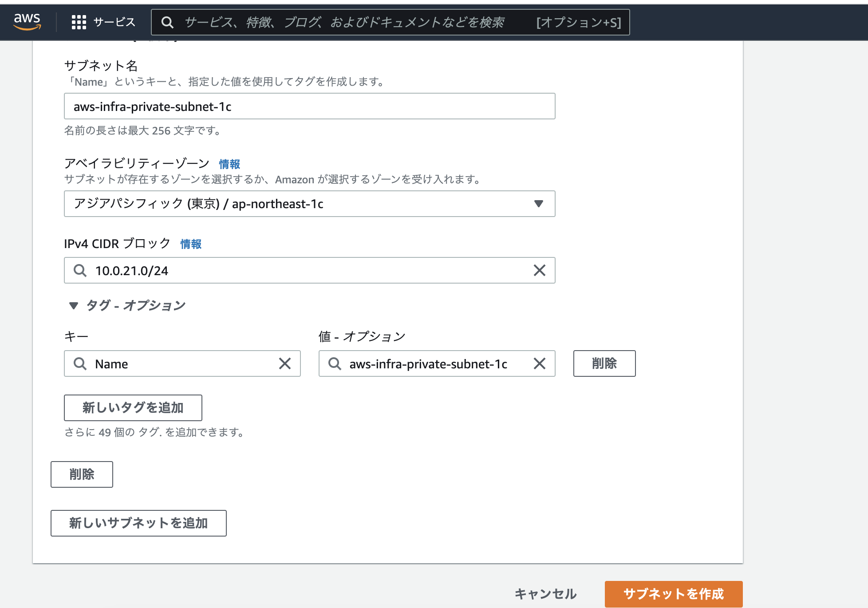The image size is (868, 608).
Task: Open the 情報 link beside アベイラビリティーゾーン
Action: [x=229, y=164]
